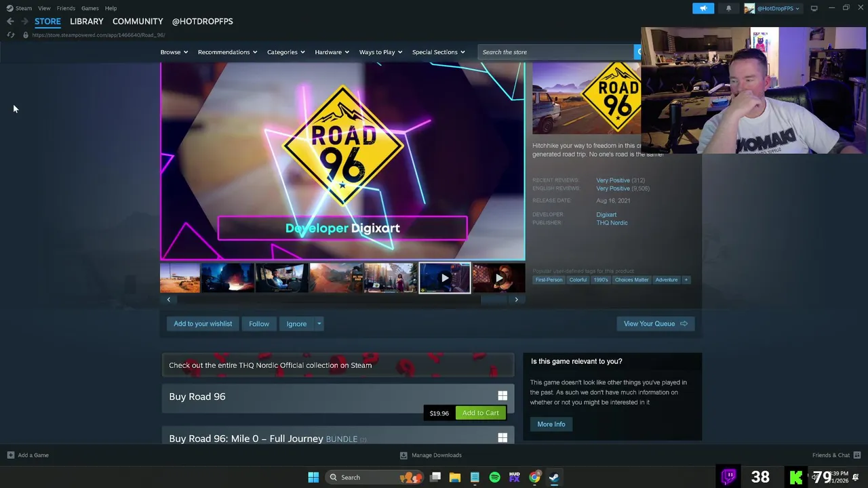
Task: Expand the Recommendations dropdown
Action: pyautogui.click(x=227, y=52)
